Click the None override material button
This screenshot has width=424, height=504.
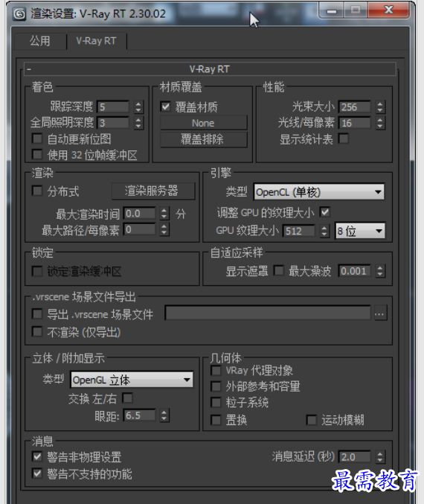coord(204,123)
